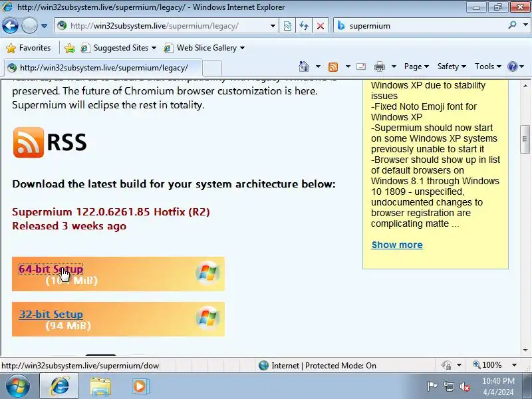This screenshot has height=399, width=532.
Task: Click the Forward navigation arrow
Action: [29, 25]
